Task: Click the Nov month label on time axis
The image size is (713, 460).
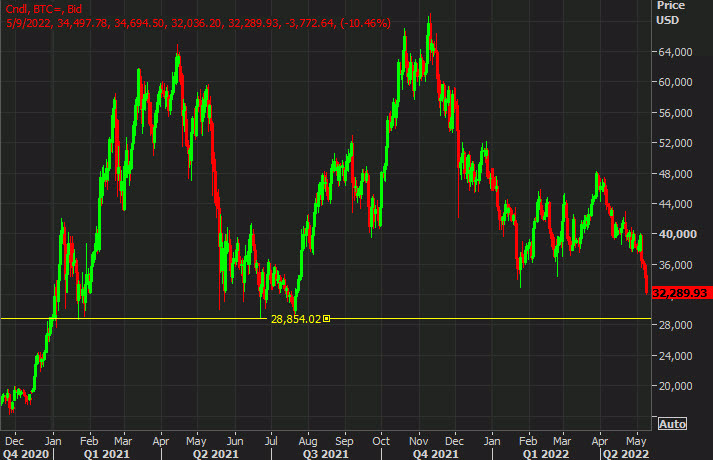Action: tap(418, 439)
